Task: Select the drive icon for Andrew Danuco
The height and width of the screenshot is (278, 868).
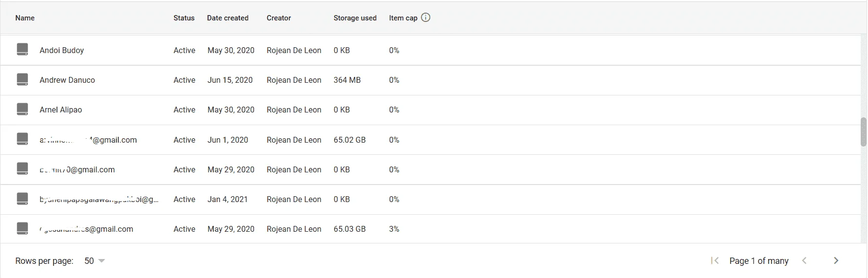Action: point(22,79)
